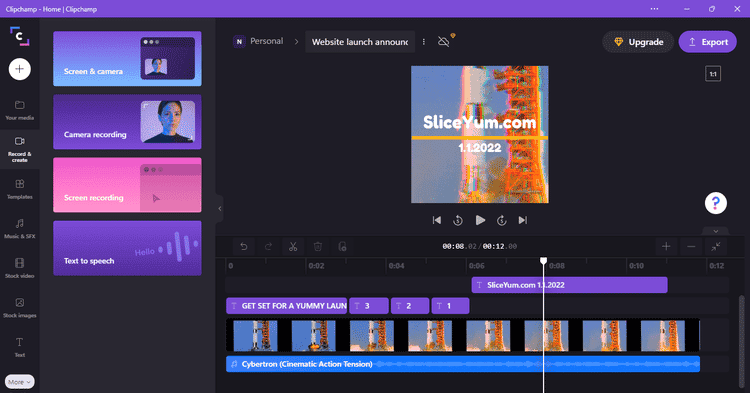
Task: Open the title bar three-dot menu
Action: [654, 9]
